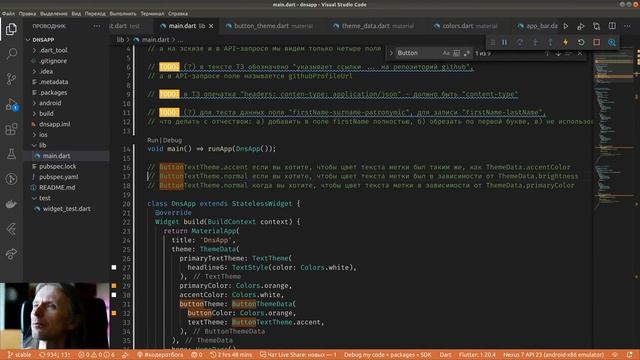The width and height of the screenshot is (640, 360).
Task: Open Explorer panel More Actions ellipsis
Action: coord(97,26)
